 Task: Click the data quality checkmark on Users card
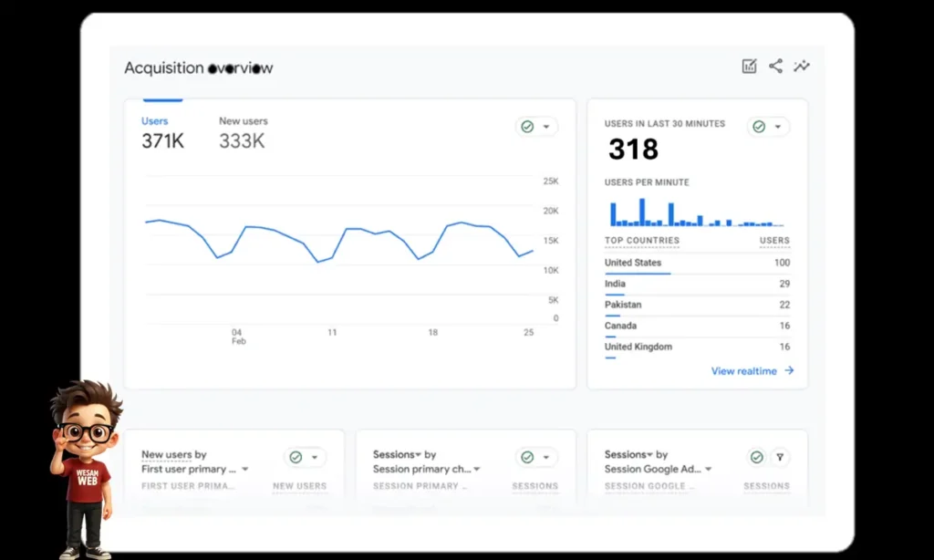coord(529,126)
